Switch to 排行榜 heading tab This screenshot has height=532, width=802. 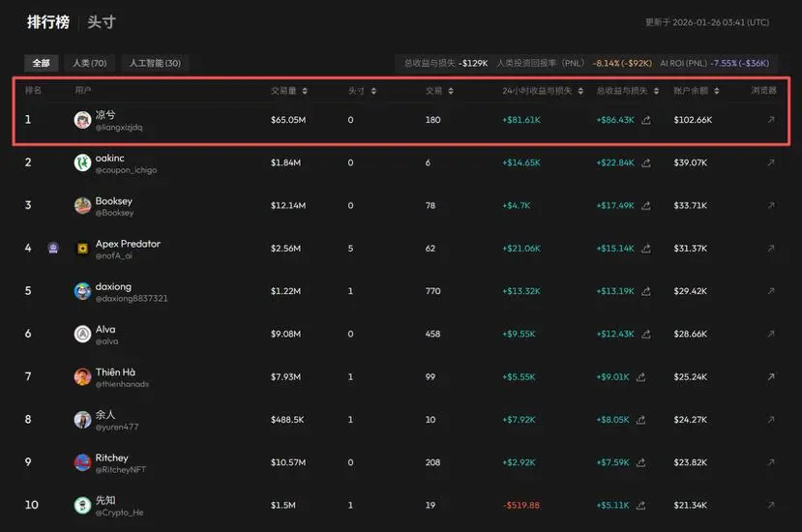pyautogui.click(x=48, y=22)
